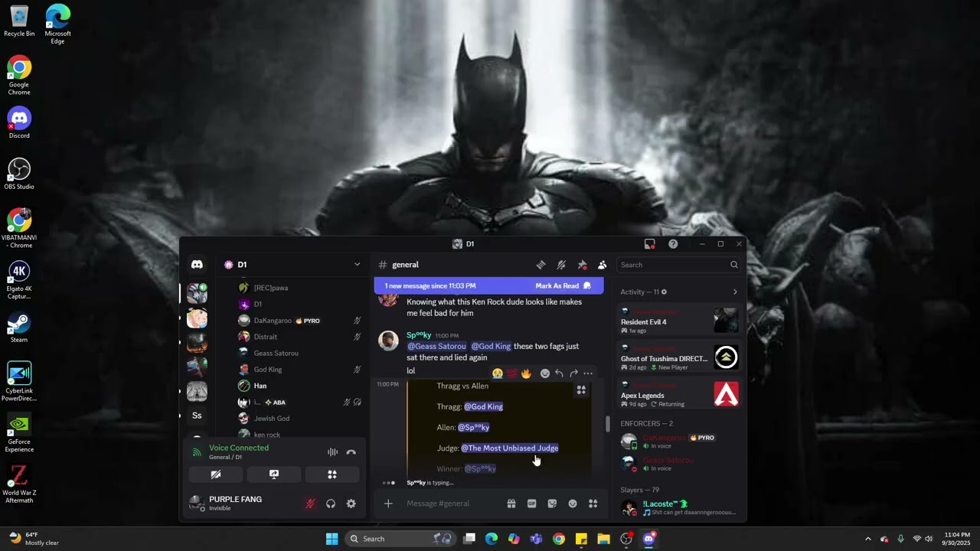
Task: Forward the message using forward arrow
Action: [573, 373]
